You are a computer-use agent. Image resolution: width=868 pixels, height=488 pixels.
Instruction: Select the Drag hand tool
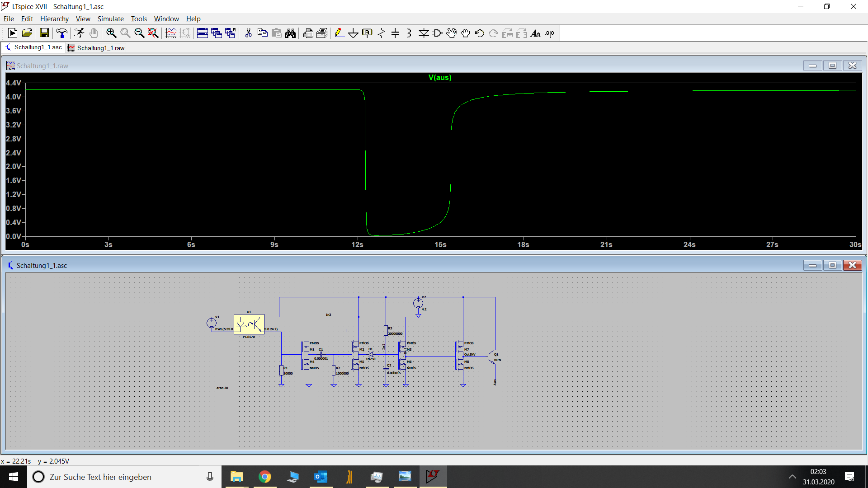click(466, 33)
